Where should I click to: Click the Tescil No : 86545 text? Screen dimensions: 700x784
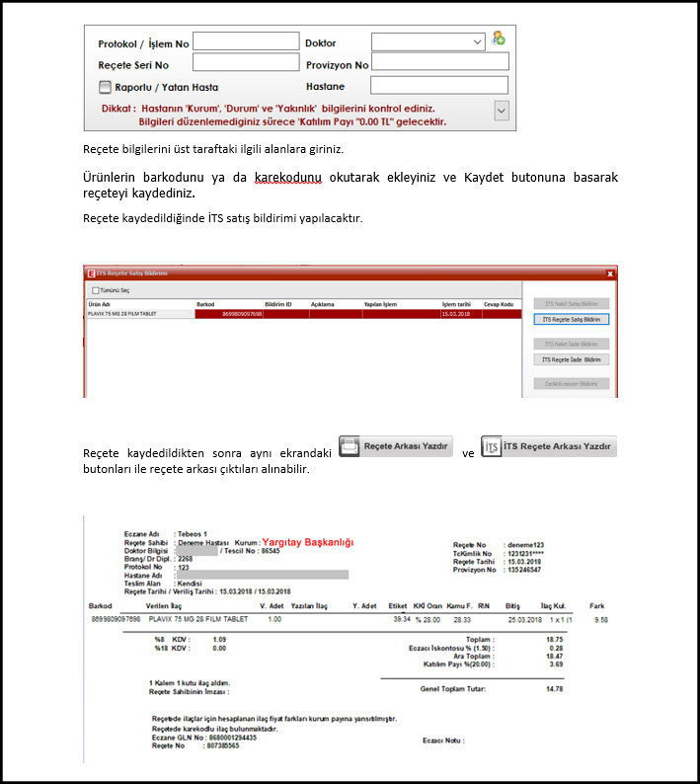coord(252,551)
